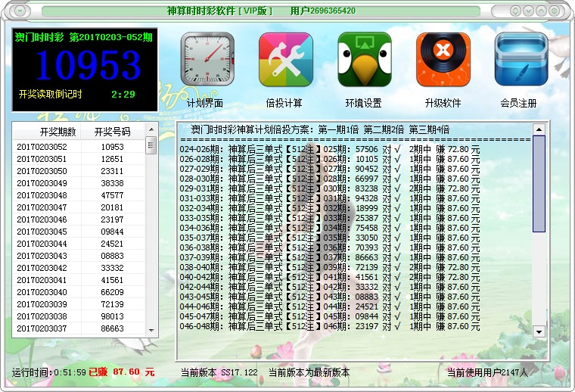This screenshot has height=392, width=575.
Task: Click the round button at title bar left
Action: [x=20, y=11]
